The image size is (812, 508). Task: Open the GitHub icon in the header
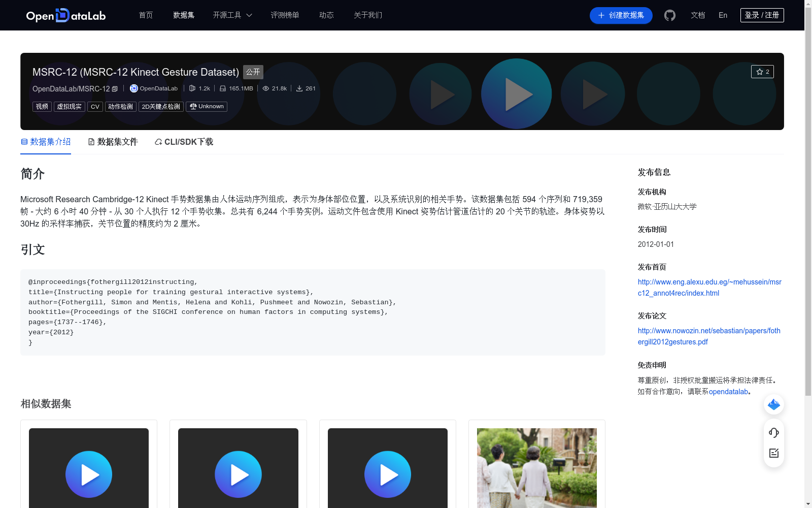pos(670,15)
